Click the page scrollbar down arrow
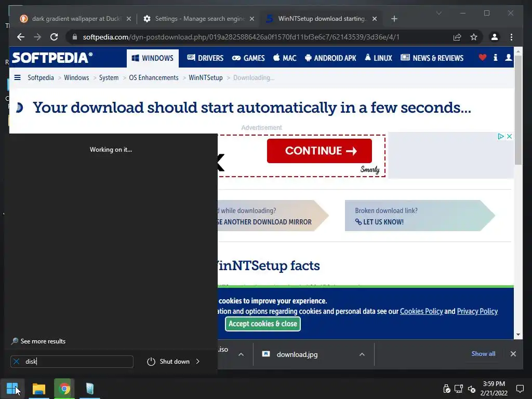The height and width of the screenshot is (399, 532). (x=518, y=335)
